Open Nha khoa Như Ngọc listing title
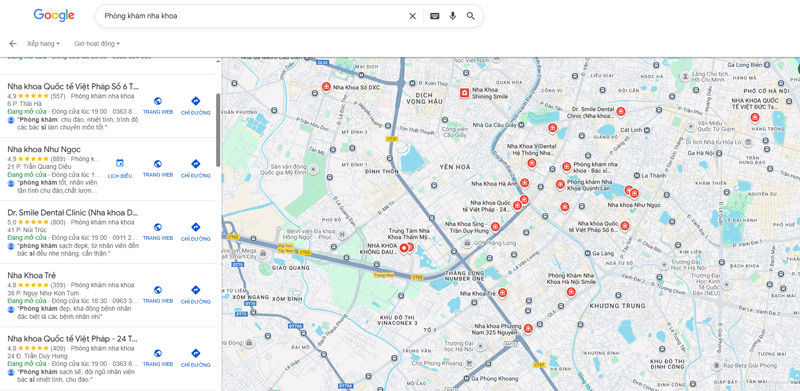Screen dimensions: 800x391 coord(44,149)
